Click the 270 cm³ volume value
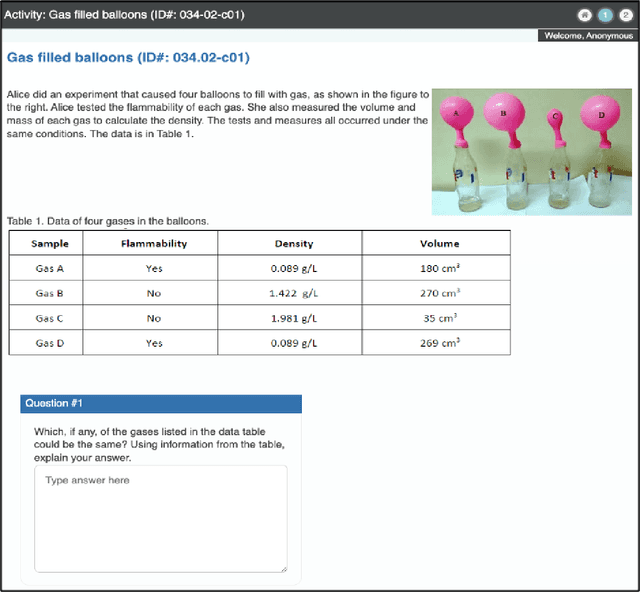Image resolution: width=640 pixels, height=592 pixels. tap(440, 293)
